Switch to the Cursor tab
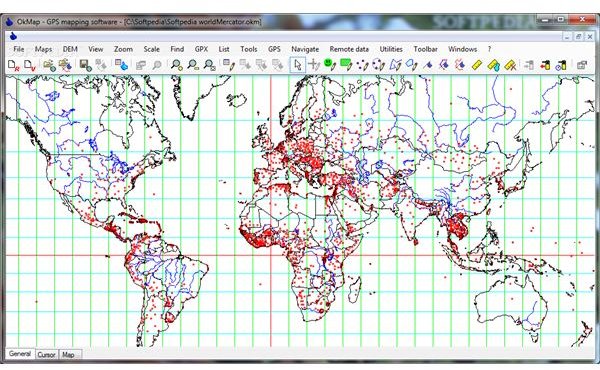600x370 pixels. pos(46,355)
